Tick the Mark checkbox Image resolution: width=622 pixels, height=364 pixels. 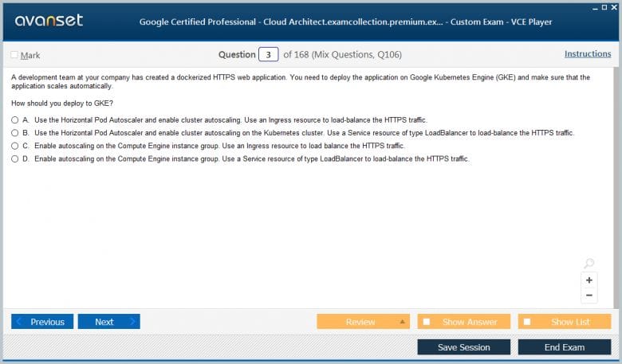click(x=14, y=55)
